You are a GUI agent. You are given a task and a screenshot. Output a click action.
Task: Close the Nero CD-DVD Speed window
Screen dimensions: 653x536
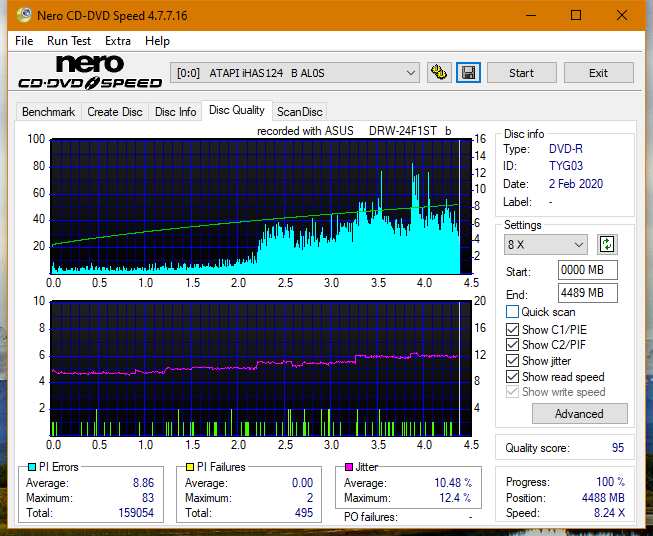click(622, 15)
